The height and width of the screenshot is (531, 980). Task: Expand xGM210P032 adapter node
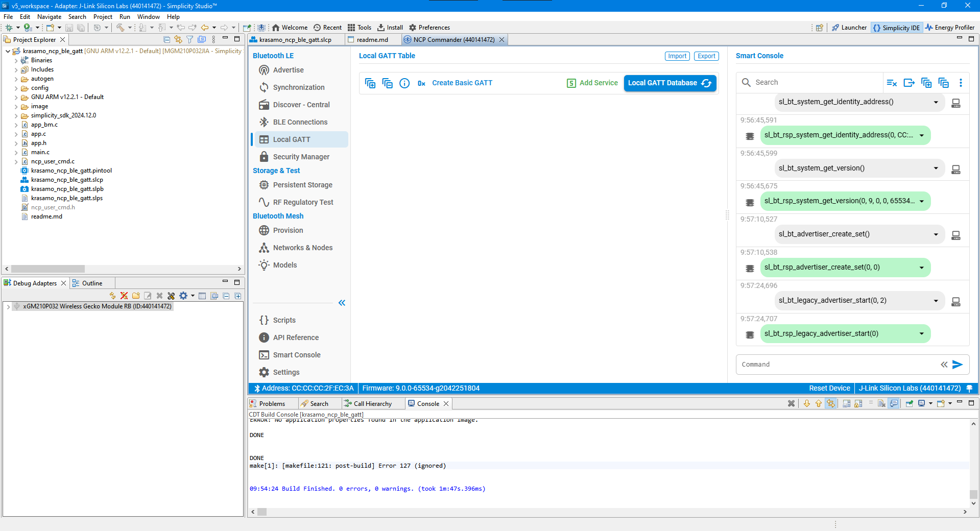coord(8,306)
